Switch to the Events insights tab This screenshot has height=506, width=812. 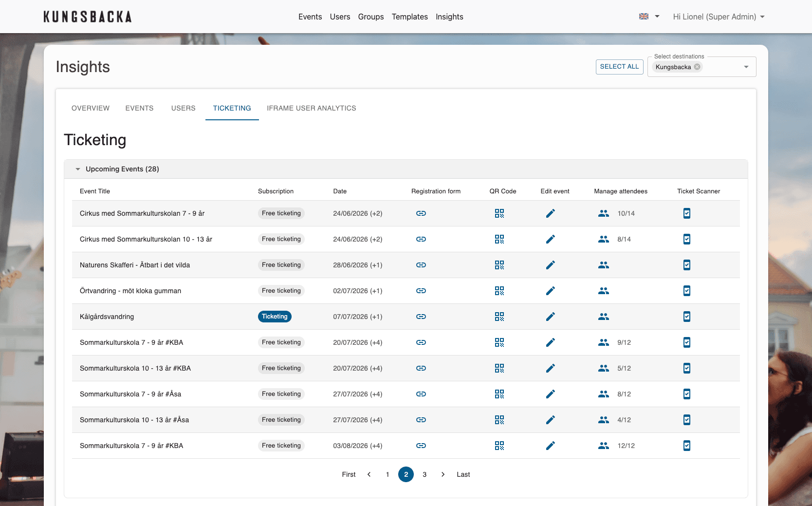139,108
